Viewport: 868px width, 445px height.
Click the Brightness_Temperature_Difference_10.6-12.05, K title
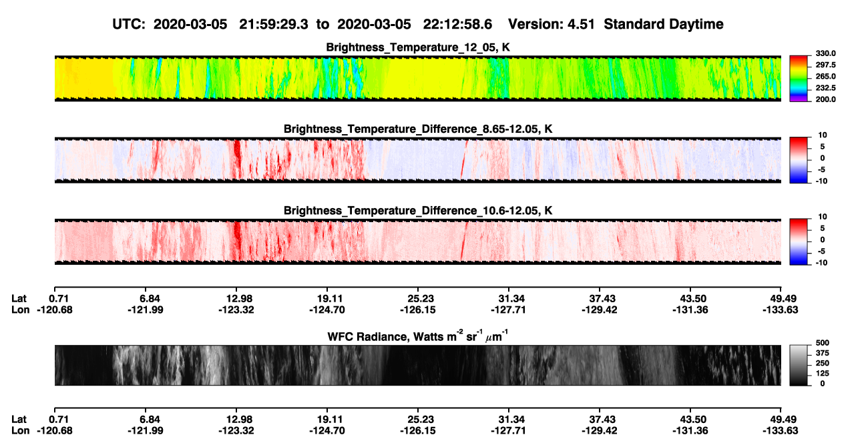418,211
